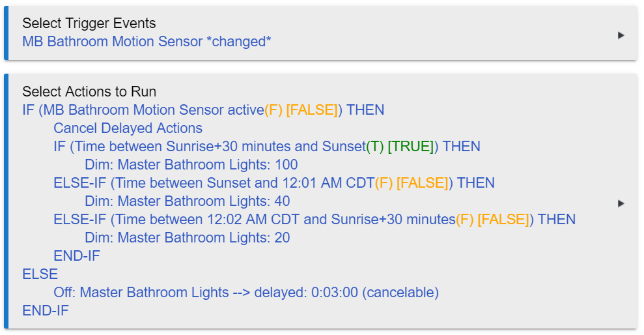Click the indented inner END-IF line
Viewport: 644px width, 335px height.
[x=77, y=256]
